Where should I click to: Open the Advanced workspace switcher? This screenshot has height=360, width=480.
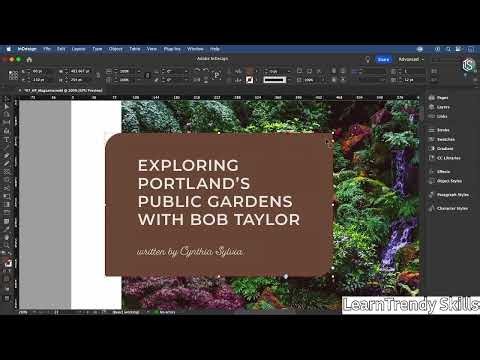pyautogui.click(x=411, y=59)
